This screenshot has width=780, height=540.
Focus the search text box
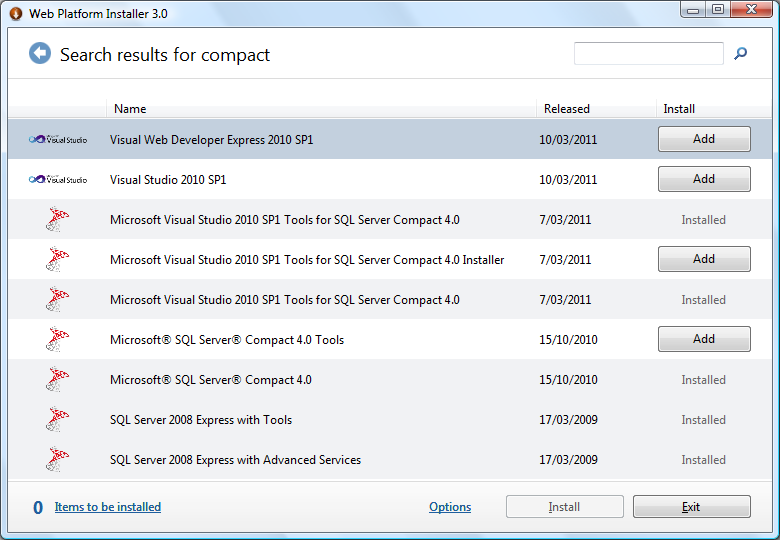[x=649, y=53]
